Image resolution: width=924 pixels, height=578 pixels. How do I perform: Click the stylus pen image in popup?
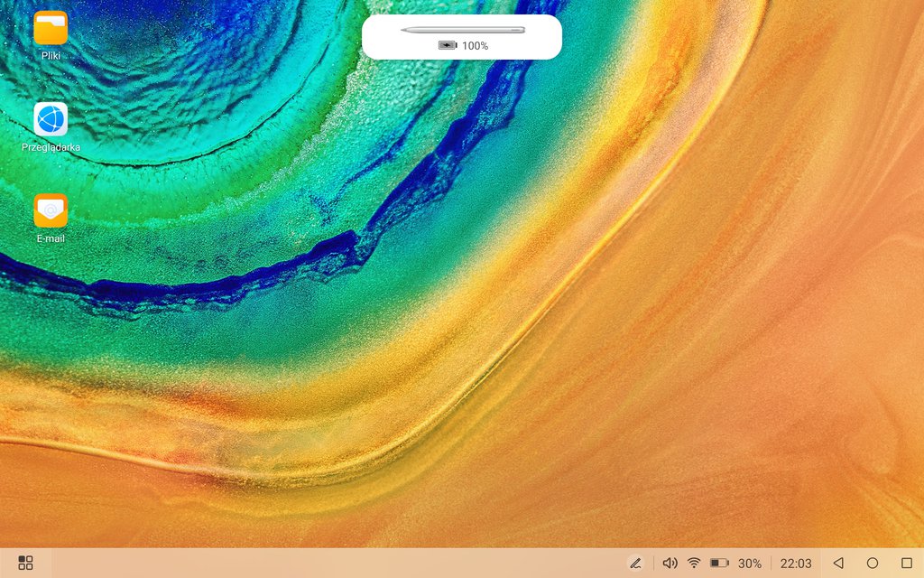[463, 30]
